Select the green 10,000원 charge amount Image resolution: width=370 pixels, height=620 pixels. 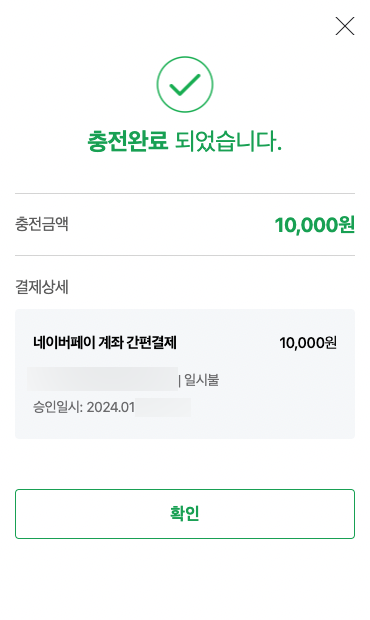(x=315, y=225)
